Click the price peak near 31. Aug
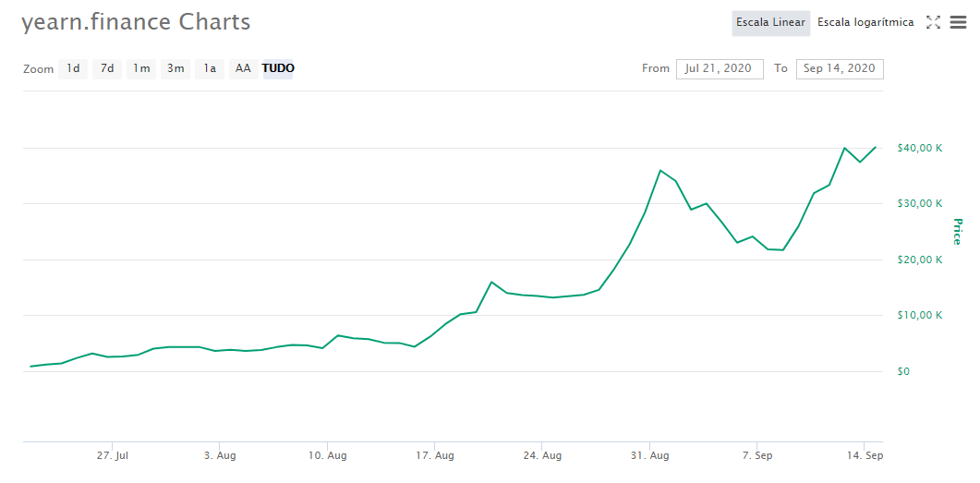 (x=660, y=170)
